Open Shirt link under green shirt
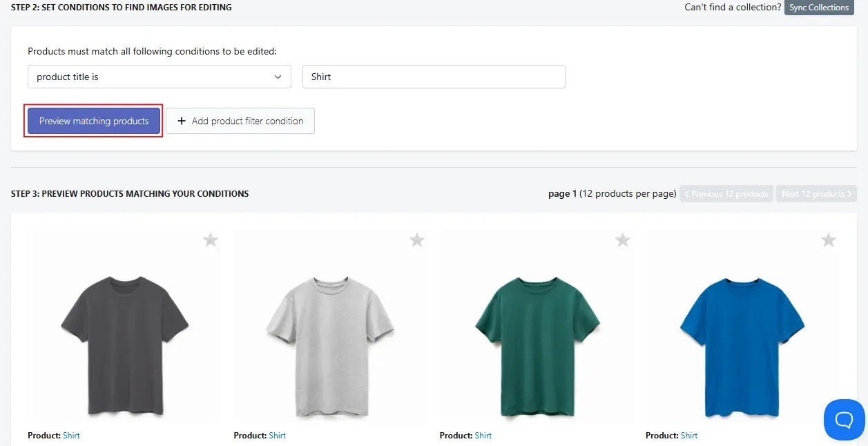 coord(483,436)
